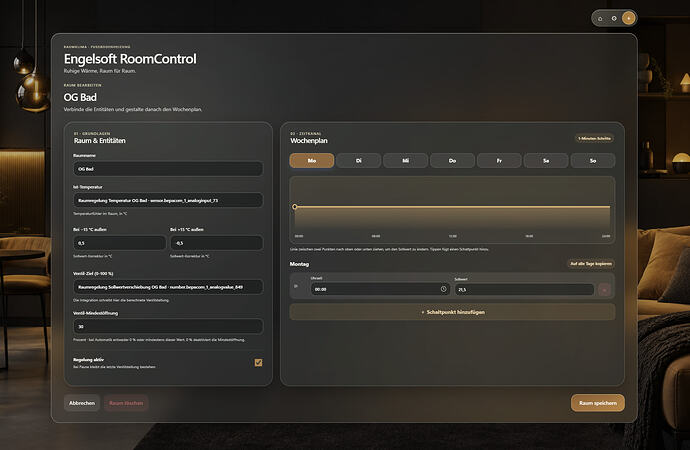Screen dimensions: 690x450
Task: Click Auf alle Tage kopieren
Action: pyautogui.click(x=591, y=263)
